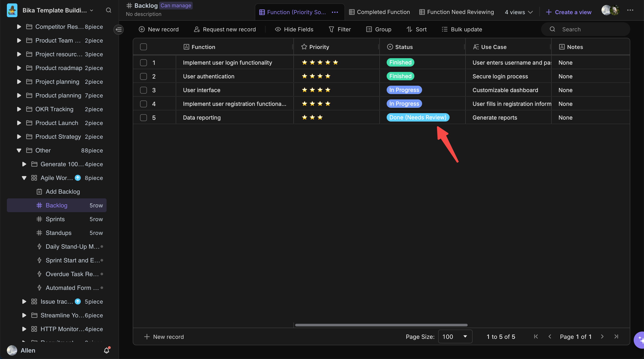Check row 1 Implement user login checkbox
Screen dimensions: 644x359
(143, 62)
